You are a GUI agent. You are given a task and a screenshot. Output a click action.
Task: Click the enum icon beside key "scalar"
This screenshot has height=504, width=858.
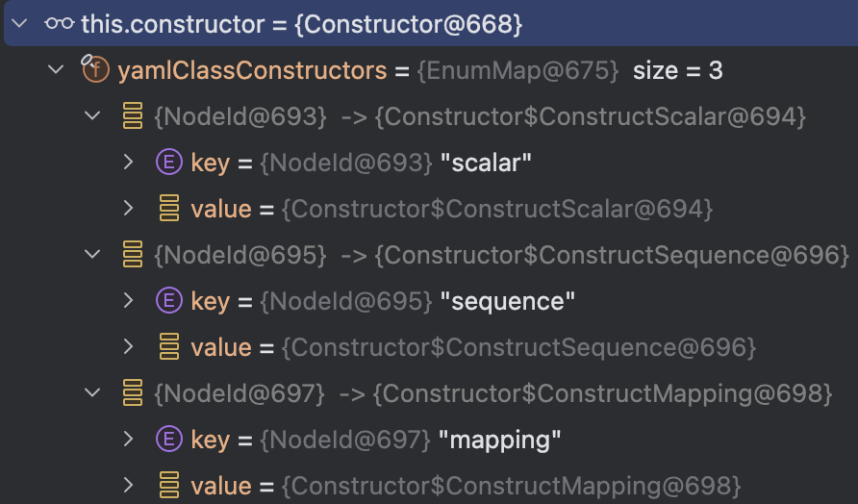click(169, 163)
